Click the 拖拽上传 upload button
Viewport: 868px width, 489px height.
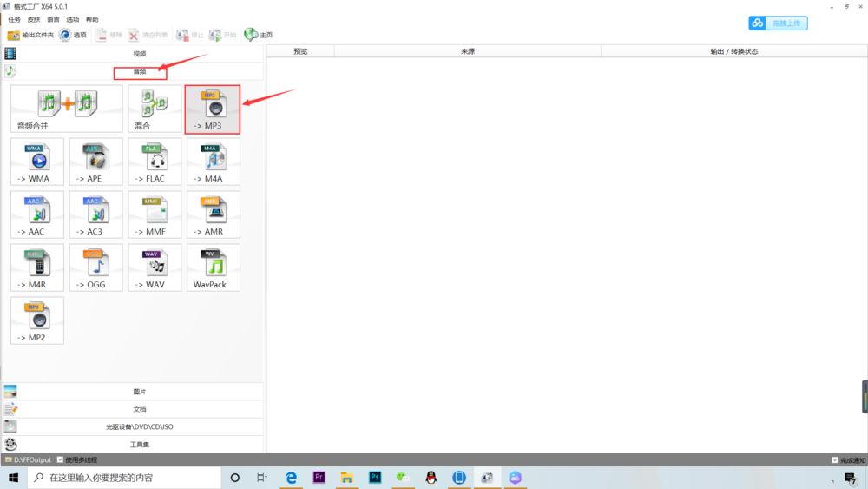(779, 23)
